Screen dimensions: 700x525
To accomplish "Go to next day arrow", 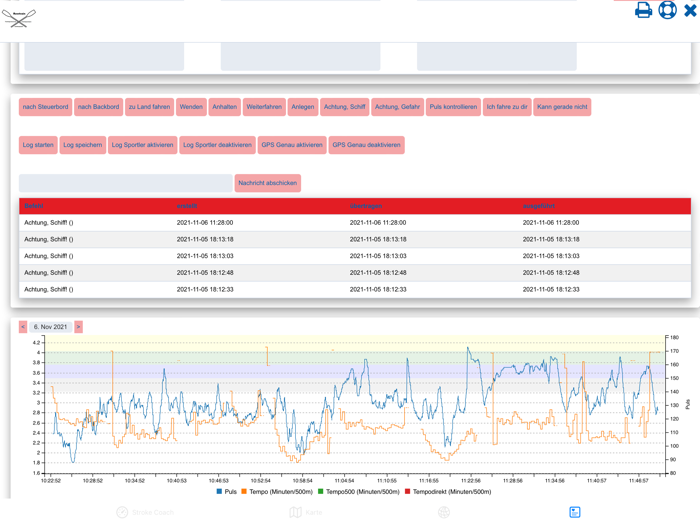I will (78, 327).
